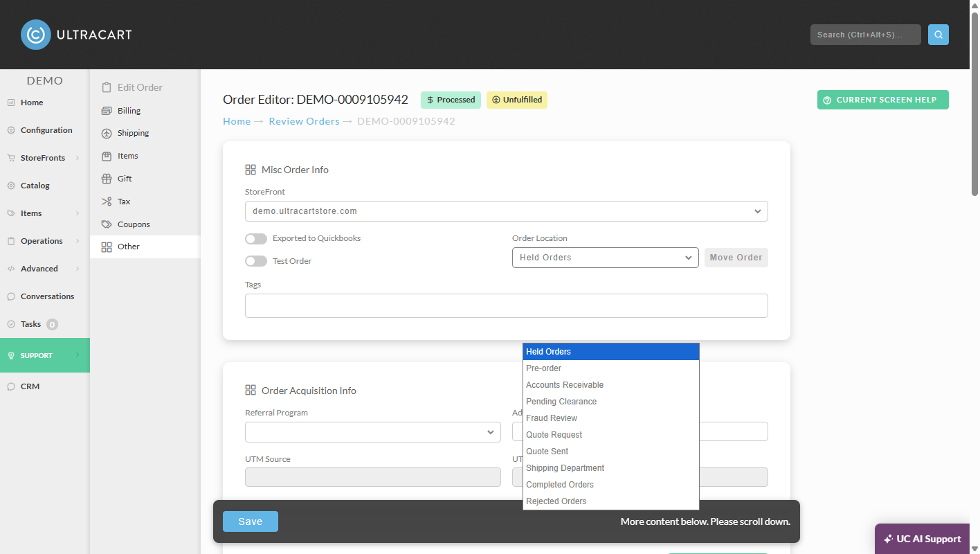Viewport: 980px width, 554px height.
Task: Enable the Test Order switch
Action: click(256, 261)
